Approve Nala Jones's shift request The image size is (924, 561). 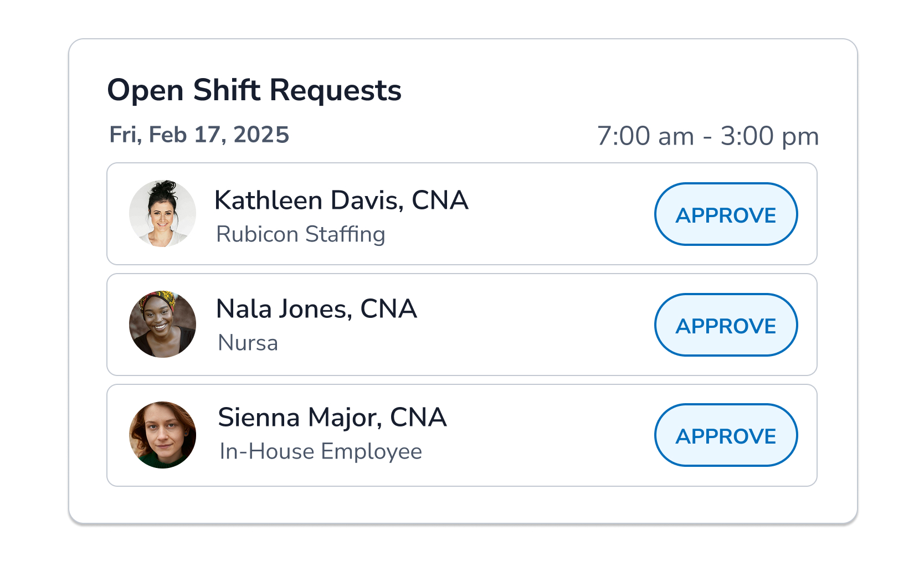tap(726, 325)
